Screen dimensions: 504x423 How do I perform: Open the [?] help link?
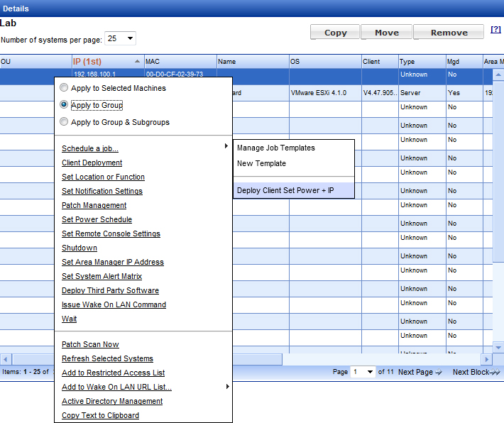495,30
